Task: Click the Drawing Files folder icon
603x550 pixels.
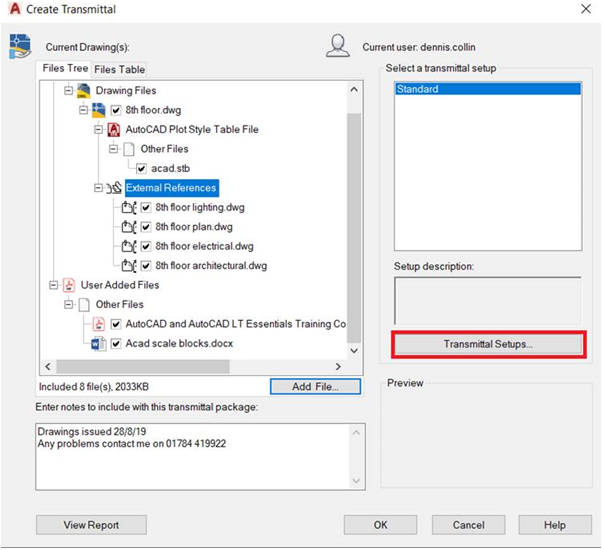Action: 83,91
